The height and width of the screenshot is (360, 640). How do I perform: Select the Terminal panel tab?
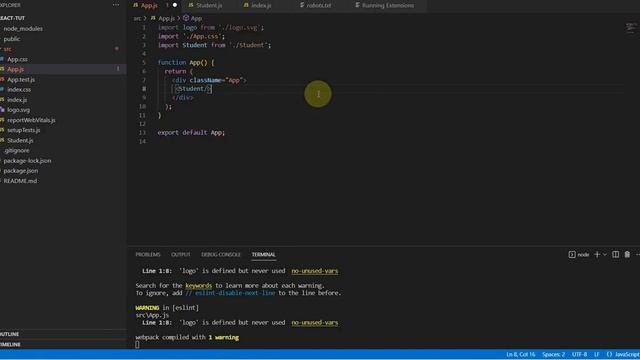click(x=263, y=254)
